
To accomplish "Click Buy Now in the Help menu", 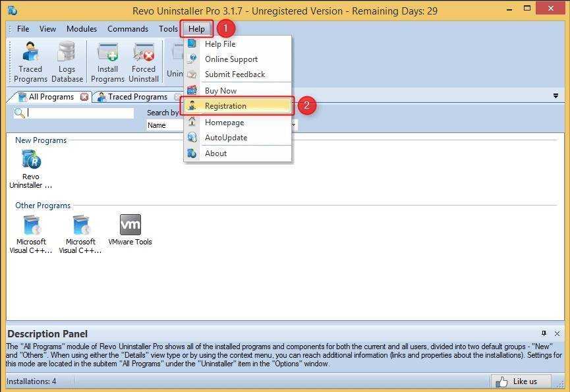I will 220,91.
